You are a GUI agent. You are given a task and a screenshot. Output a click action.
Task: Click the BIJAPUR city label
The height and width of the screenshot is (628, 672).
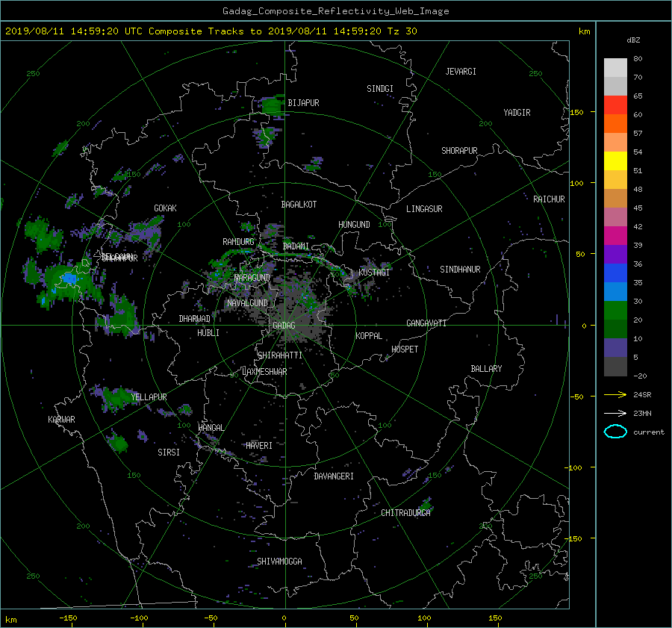coord(303,103)
